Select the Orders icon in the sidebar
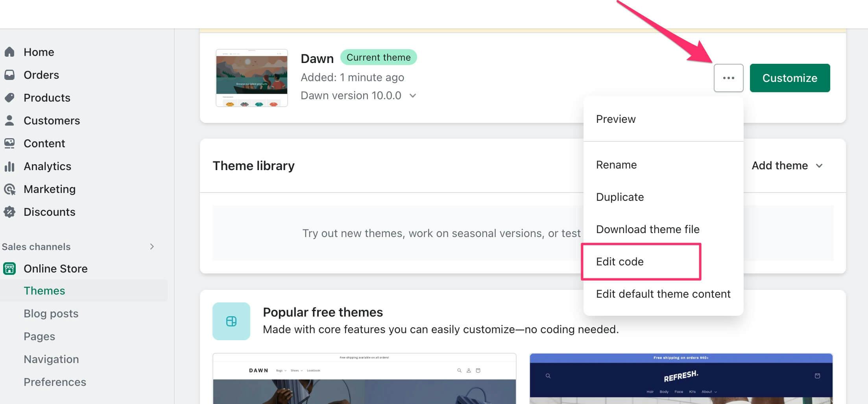Image resolution: width=868 pixels, height=404 pixels. point(9,74)
